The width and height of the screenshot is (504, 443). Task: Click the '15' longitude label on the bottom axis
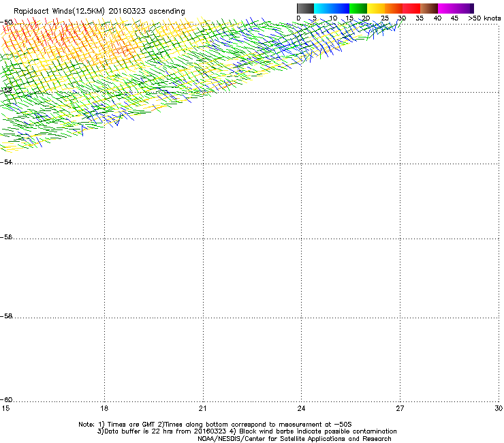click(x=5, y=408)
